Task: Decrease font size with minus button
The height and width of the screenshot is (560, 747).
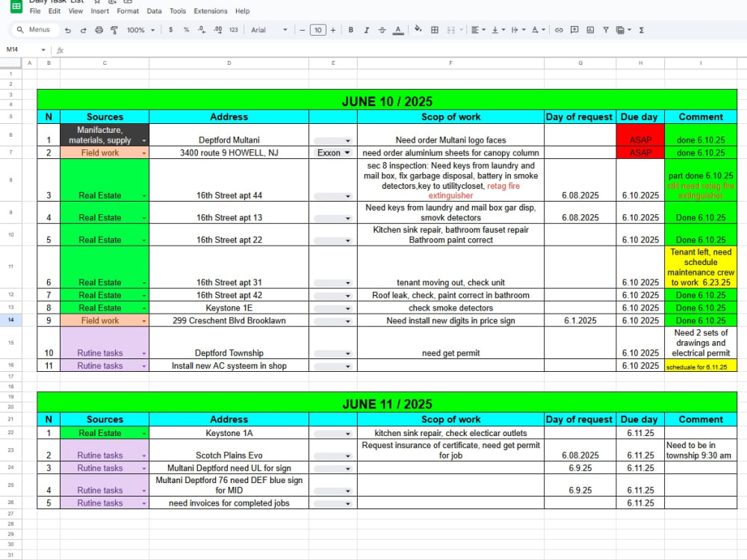Action: [x=302, y=30]
